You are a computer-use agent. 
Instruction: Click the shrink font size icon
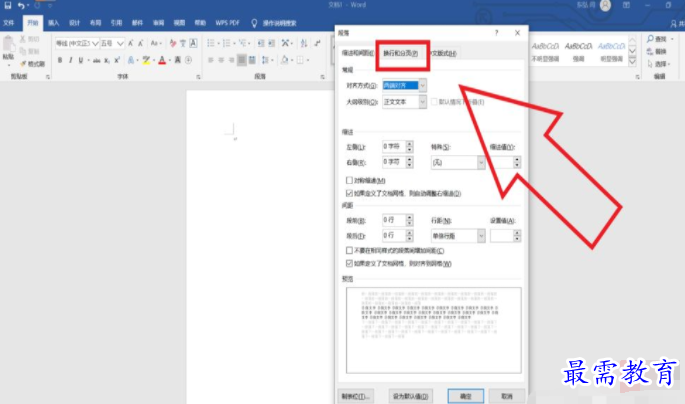click(141, 43)
